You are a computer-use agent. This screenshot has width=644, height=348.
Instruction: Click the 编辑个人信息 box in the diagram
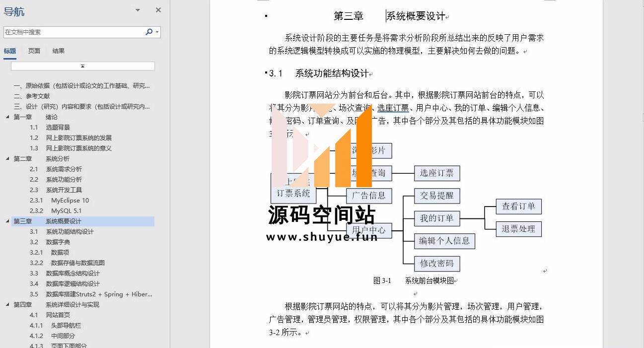(444, 241)
